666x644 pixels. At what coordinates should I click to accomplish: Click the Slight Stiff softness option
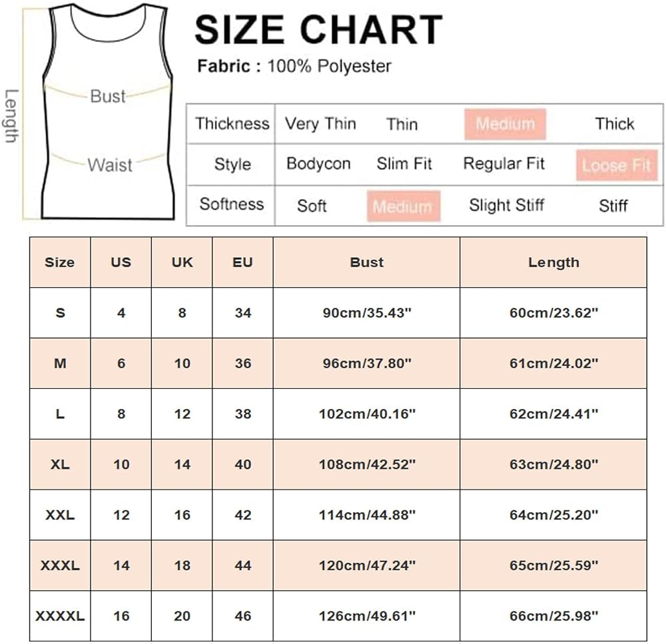coord(506,205)
